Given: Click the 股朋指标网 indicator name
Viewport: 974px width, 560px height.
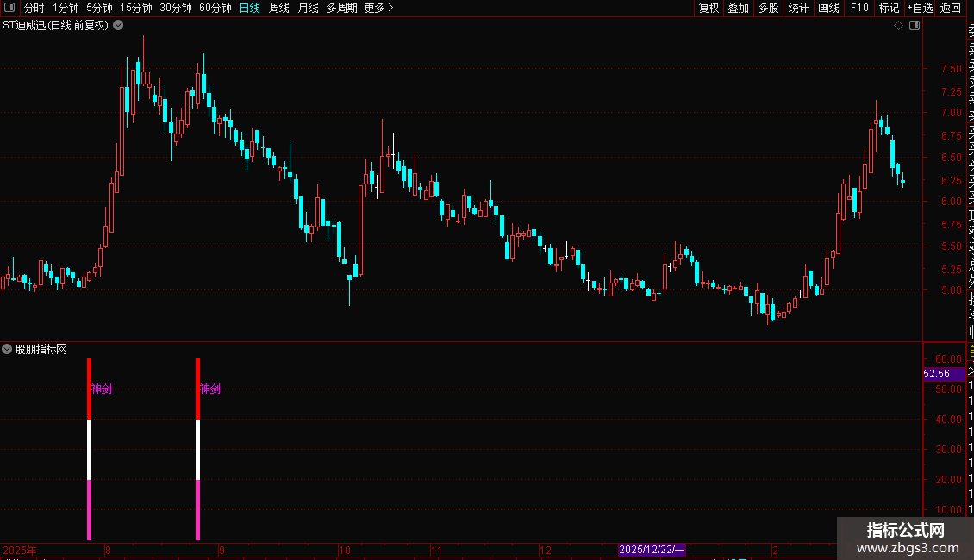Looking at the screenshot, I should [41, 350].
